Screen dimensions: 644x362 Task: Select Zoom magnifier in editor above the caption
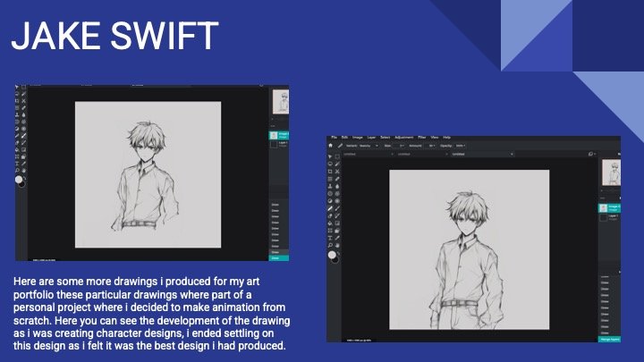click(x=17, y=171)
